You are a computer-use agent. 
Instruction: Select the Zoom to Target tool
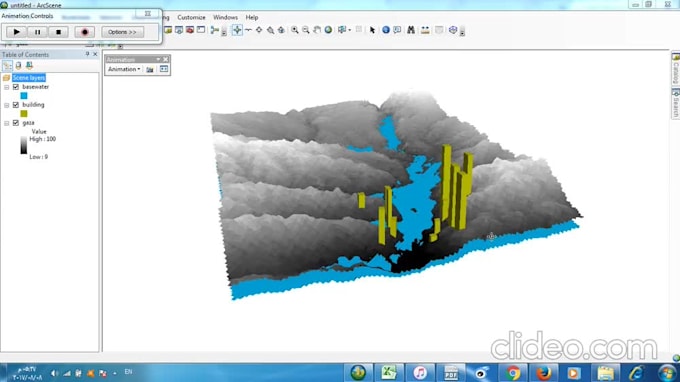click(270, 30)
